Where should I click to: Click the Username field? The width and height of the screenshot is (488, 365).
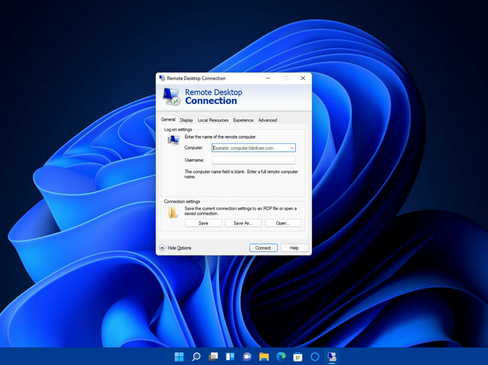tap(254, 160)
